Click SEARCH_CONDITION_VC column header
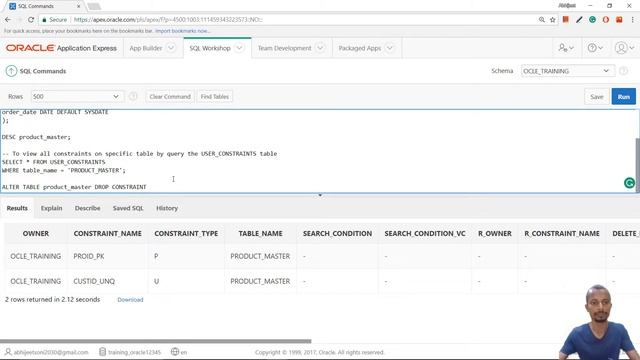 tap(424, 233)
